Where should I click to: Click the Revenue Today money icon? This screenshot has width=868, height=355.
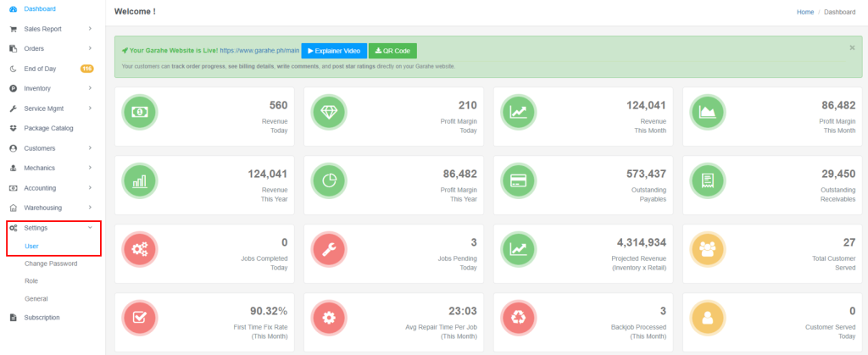tap(139, 113)
